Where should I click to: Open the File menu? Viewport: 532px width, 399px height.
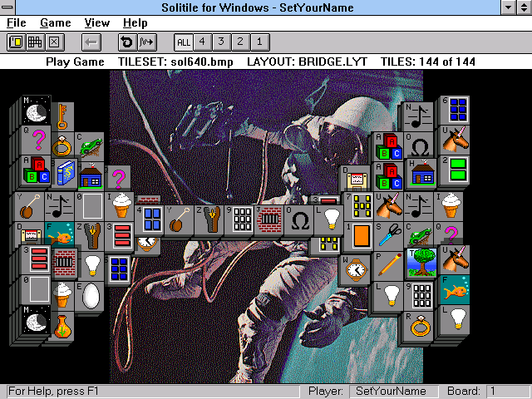point(17,23)
